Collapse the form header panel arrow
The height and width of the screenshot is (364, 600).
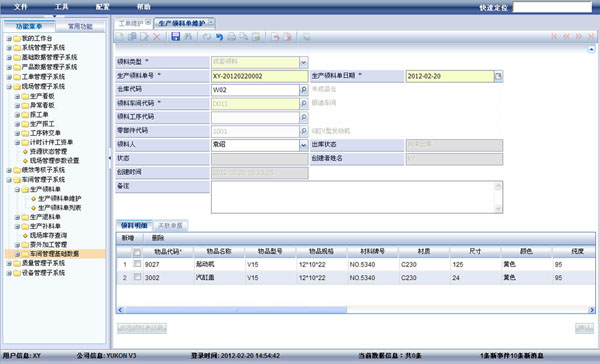click(591, 49)
